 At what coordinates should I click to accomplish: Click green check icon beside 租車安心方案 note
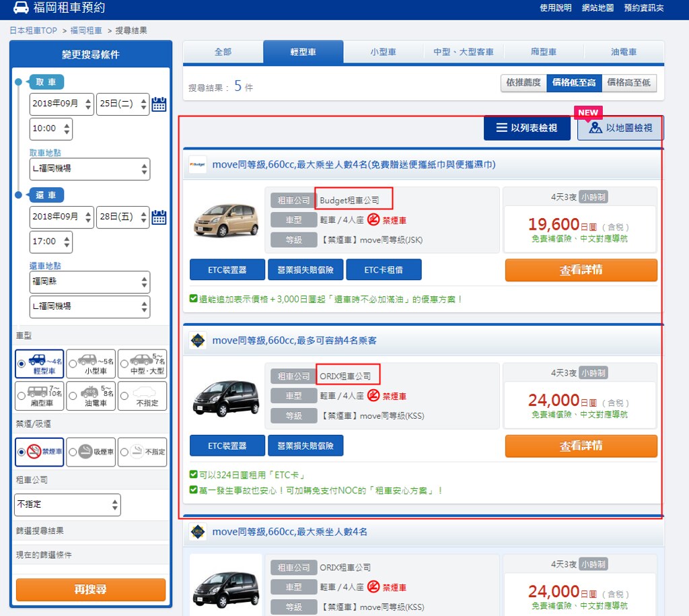click(x=193, y=490)
